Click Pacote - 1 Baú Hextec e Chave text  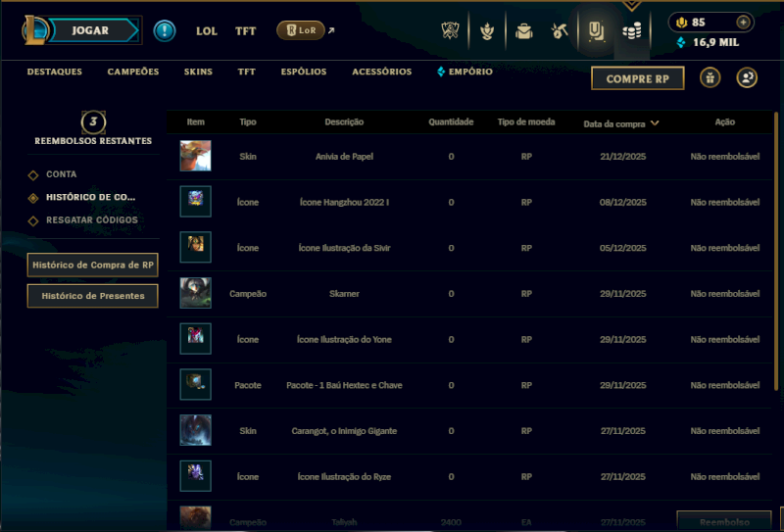click(344, 385)
